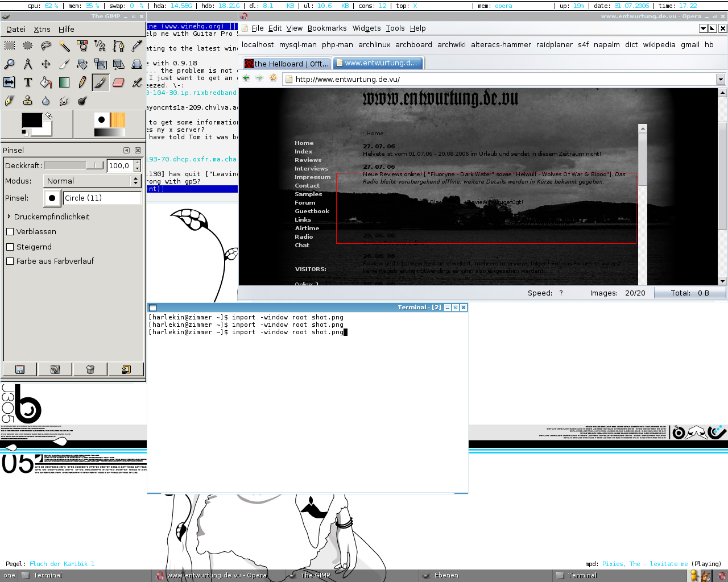Image resolution: width=728 pixels, height=582 pixels.
Task: Enable the Verblassen checkbox
Action: coord(10,232)
